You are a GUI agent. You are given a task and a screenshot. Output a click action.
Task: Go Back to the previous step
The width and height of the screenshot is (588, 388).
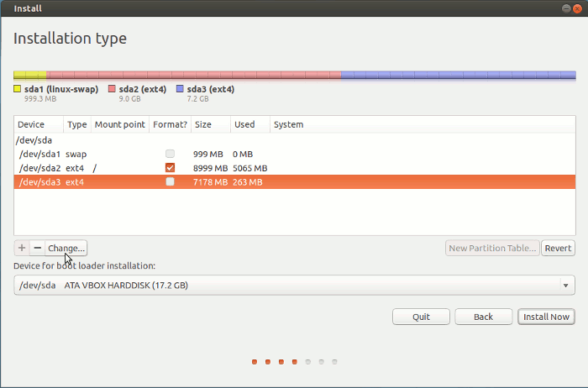click(x=483, y=317)
